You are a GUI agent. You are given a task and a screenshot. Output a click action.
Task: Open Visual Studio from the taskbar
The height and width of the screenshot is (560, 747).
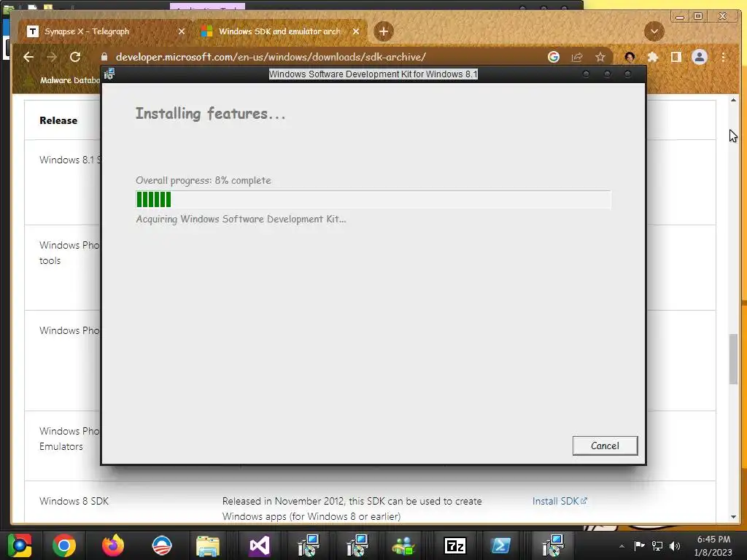tap(259, 545)
